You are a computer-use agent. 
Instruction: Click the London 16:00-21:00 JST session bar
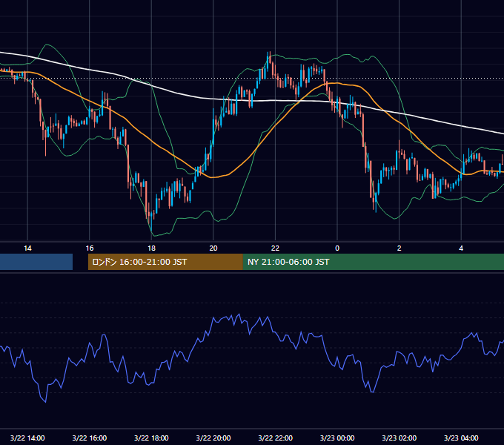(165, 262)
